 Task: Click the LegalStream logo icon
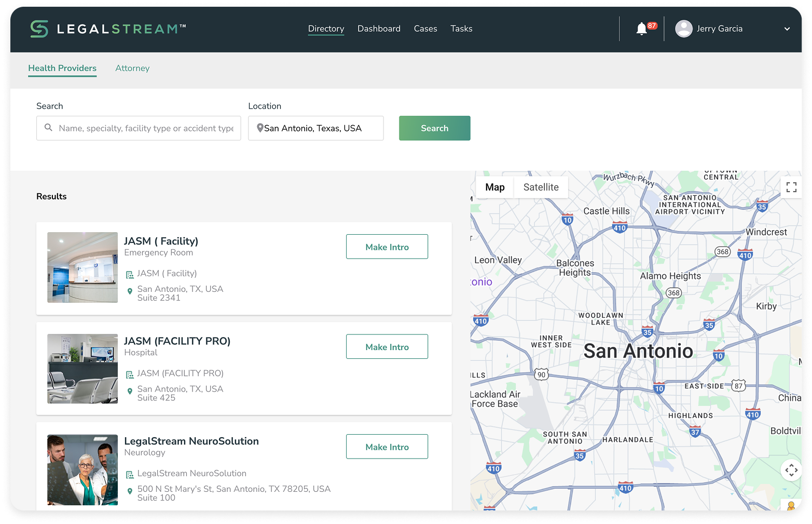pyautogui.click(x=39, y=29)
